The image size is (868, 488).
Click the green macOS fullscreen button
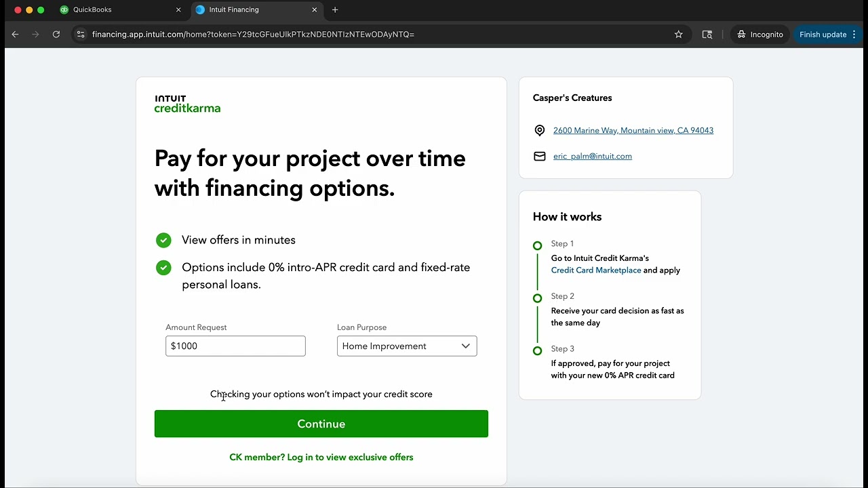click(41, 10)
